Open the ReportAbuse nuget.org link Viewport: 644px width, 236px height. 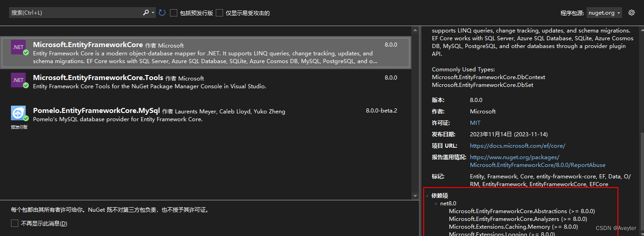[x=538, y=161]
